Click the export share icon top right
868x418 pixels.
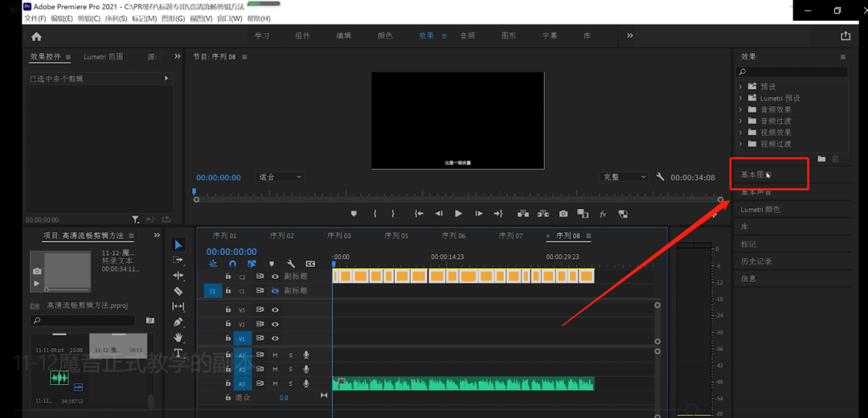[x=845, y=36]
